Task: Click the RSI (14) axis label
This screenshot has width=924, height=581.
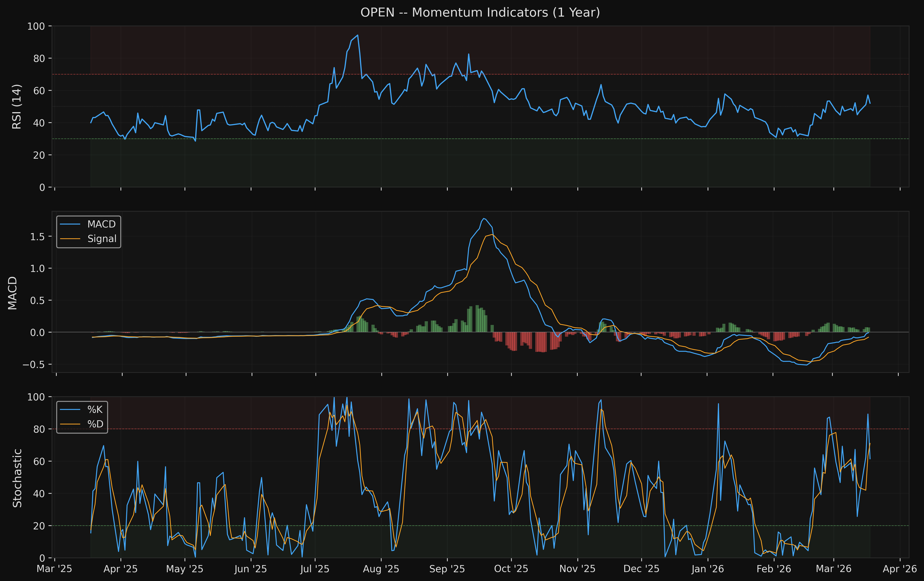Action: 17,107
